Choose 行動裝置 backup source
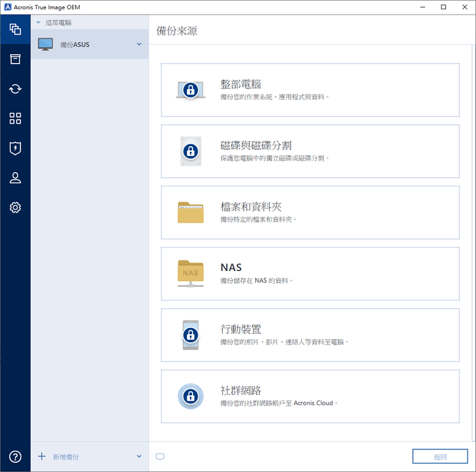 (310, 335)
